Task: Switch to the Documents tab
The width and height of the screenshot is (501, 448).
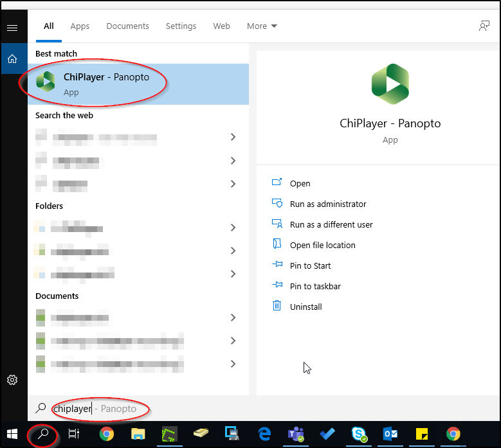Action: pos(127,26)
